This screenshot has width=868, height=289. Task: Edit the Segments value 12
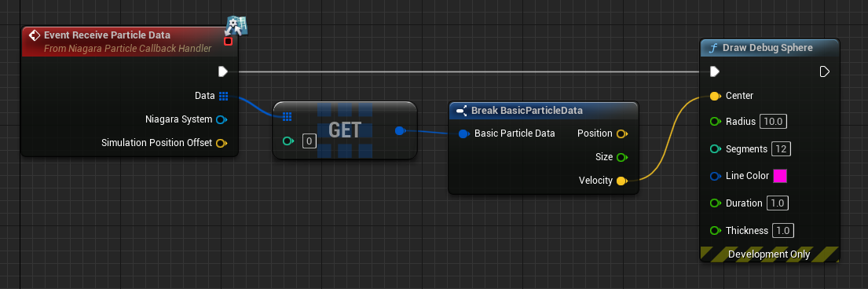(781, 149)
